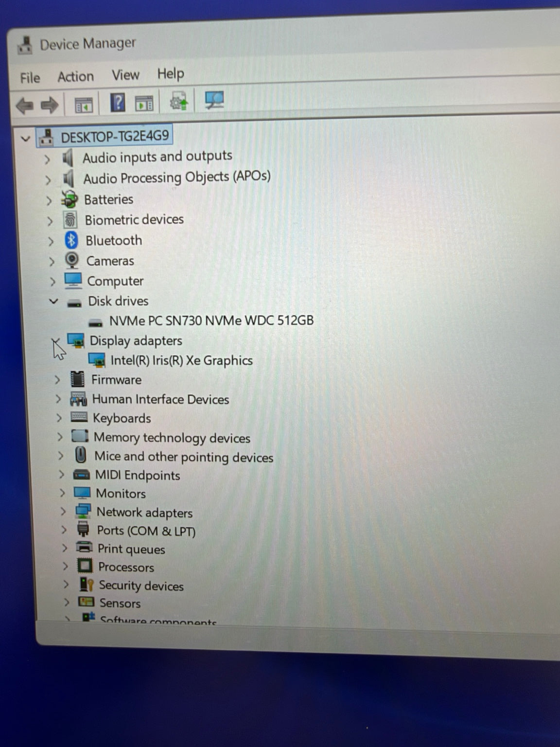Collapse the Display adapters chevron

tap(55, 341)
